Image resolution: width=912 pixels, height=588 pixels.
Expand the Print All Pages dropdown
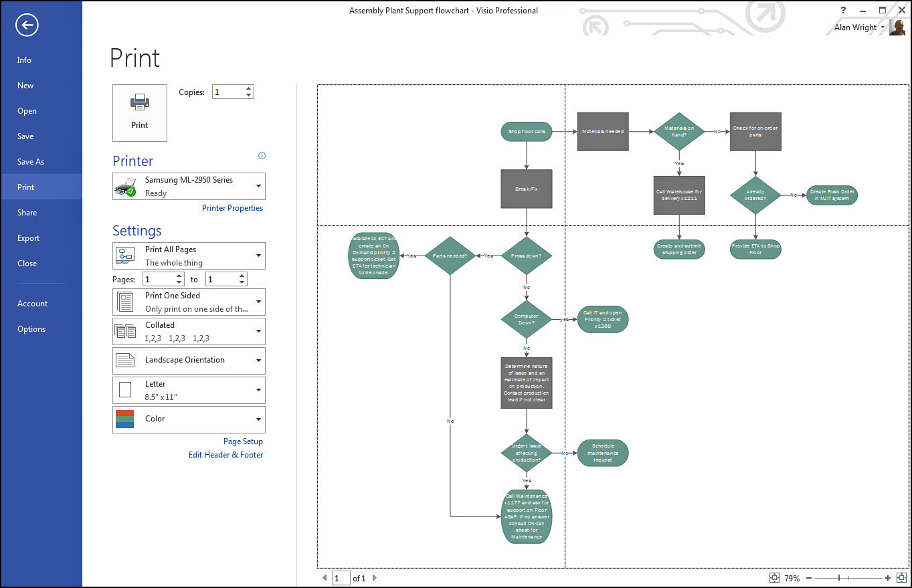coord(189,256)
